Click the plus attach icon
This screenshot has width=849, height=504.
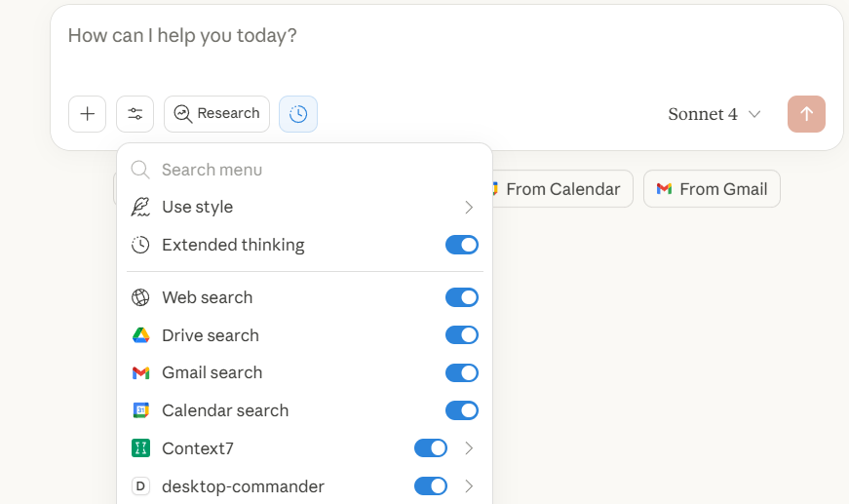tap(87, 114)
